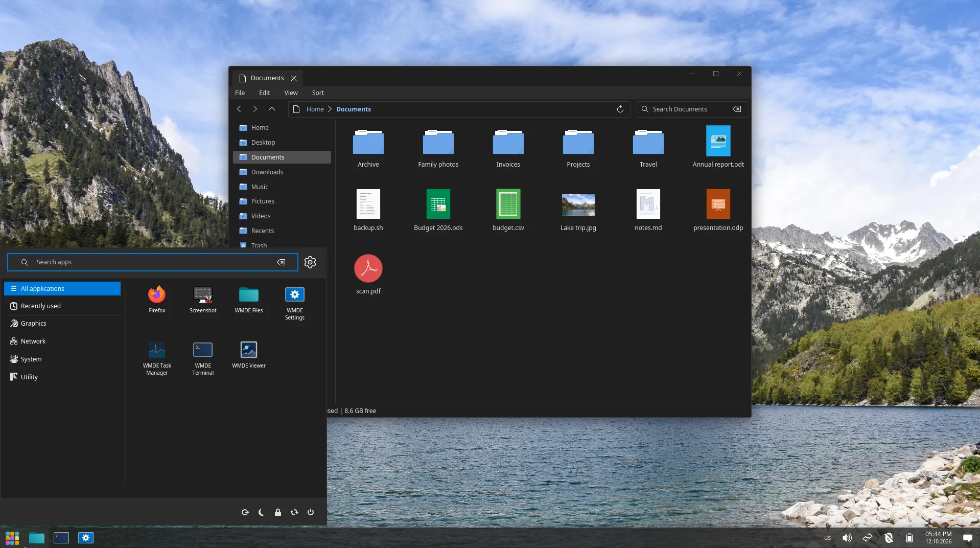Open the Archive folder
The width and height of the screenshot is (980, 548).
tap(368, 149)
